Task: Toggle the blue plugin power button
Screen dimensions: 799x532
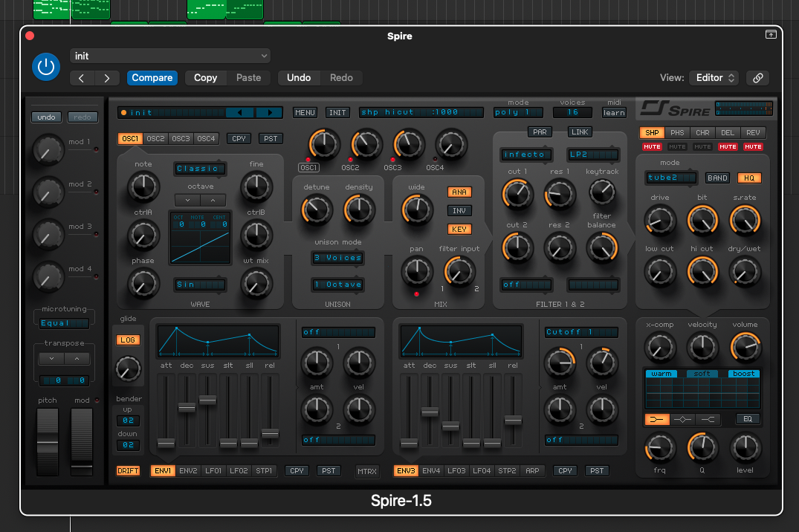Action: [x=46, y=67]
